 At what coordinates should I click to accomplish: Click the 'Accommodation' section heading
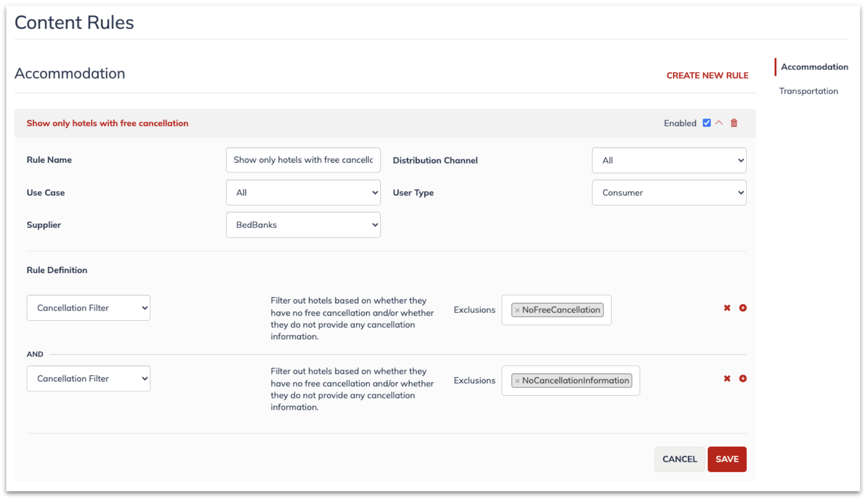coord(70,74)
